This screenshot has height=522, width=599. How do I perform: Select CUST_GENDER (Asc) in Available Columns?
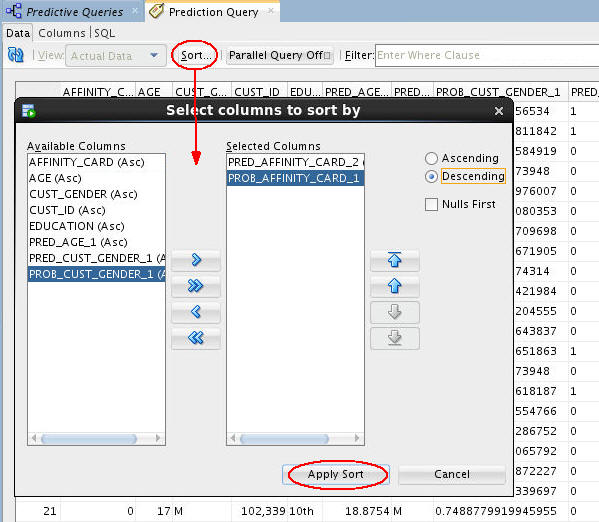click(96, 194)
